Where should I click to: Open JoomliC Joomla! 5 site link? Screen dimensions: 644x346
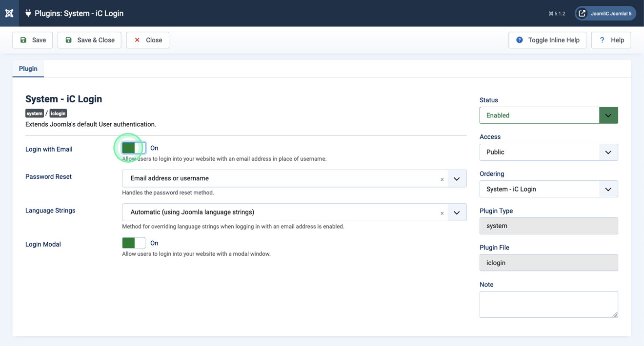coord(605,13)
